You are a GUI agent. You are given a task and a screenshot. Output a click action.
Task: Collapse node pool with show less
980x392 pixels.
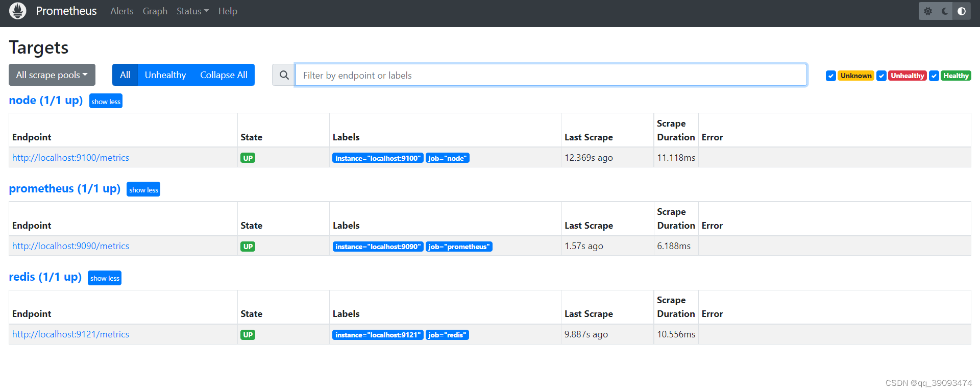(x=106, y=101)
